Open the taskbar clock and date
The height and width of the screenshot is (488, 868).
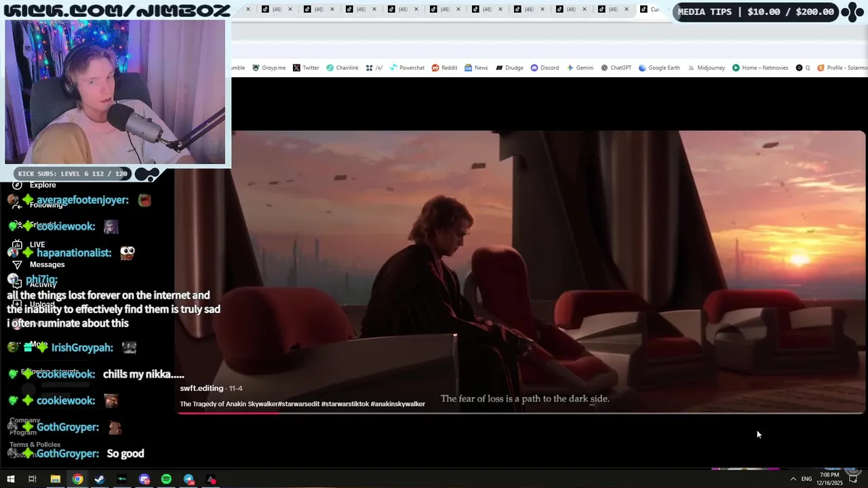coord(830,479)
